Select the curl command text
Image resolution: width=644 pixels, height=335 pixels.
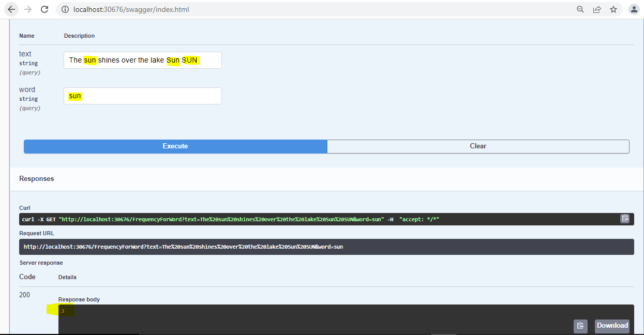231,219
